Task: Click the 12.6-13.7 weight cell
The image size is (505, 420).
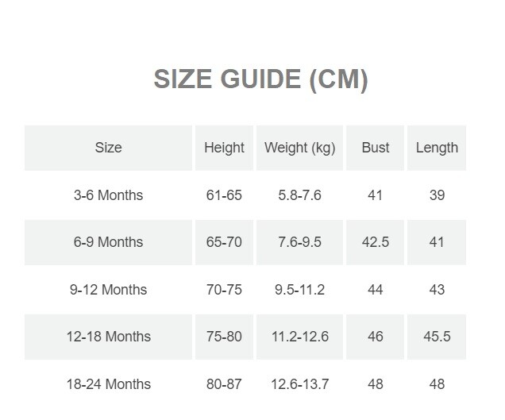Action: (299, 384)
